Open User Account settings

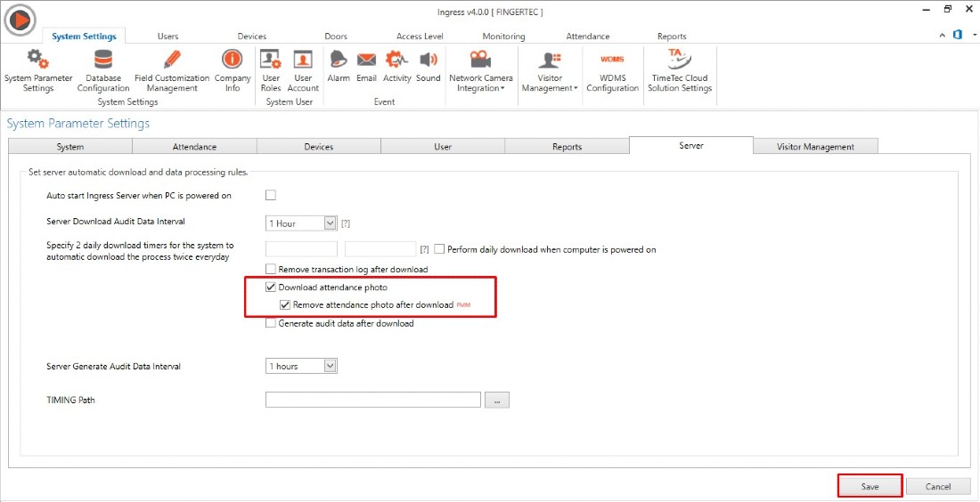[303, 70]
